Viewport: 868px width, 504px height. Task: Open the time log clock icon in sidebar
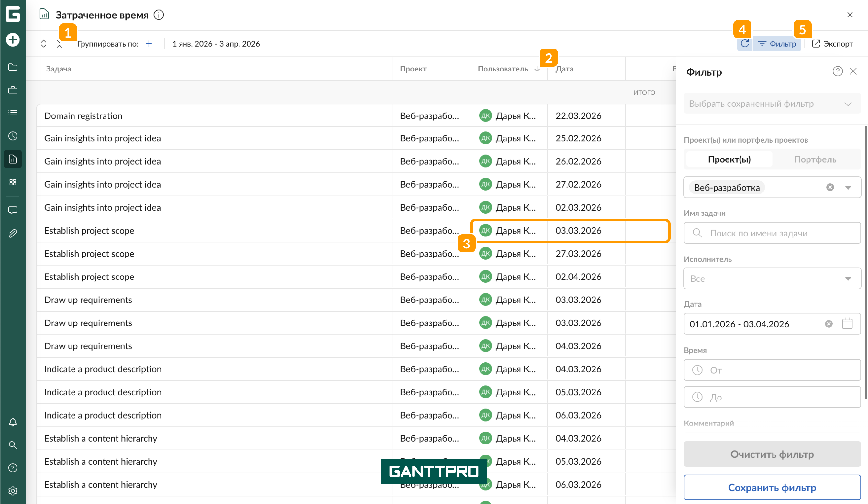13,136
